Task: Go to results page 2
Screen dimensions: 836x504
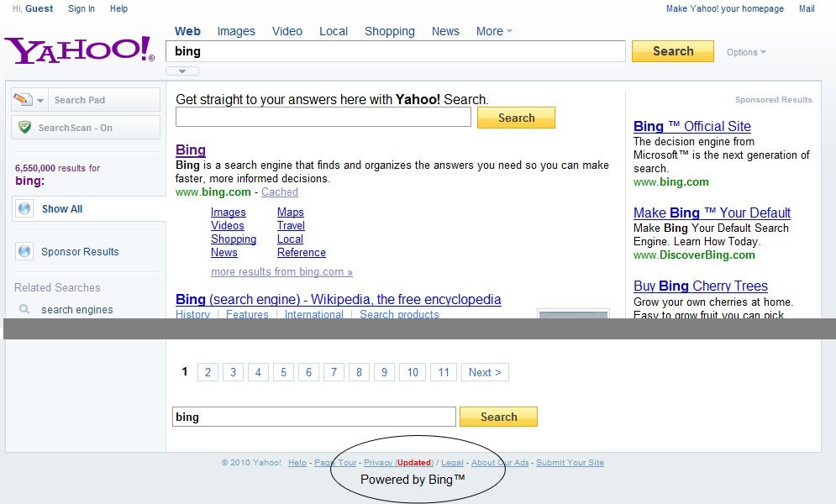Action: (208, 372)
